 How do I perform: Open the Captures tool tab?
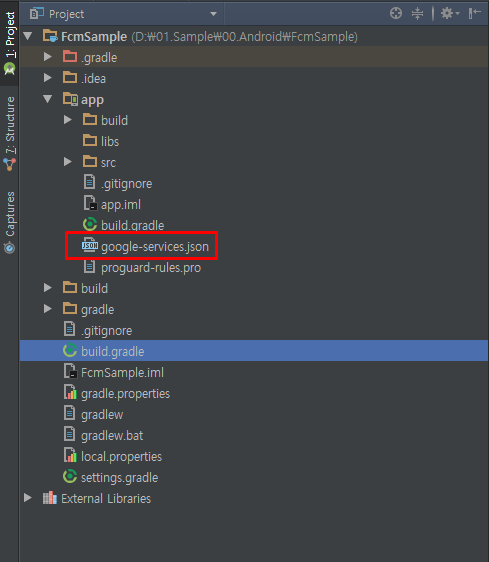pos(10,222)
